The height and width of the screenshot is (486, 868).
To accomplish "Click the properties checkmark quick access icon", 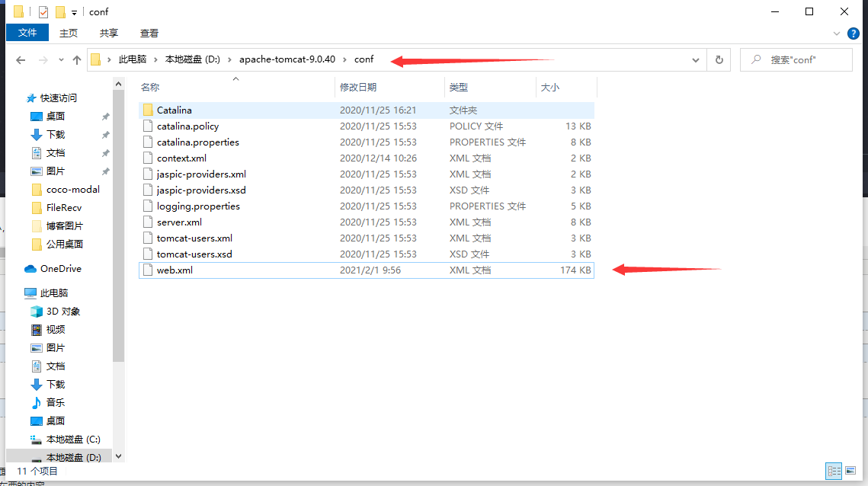I will click(43, 11).
